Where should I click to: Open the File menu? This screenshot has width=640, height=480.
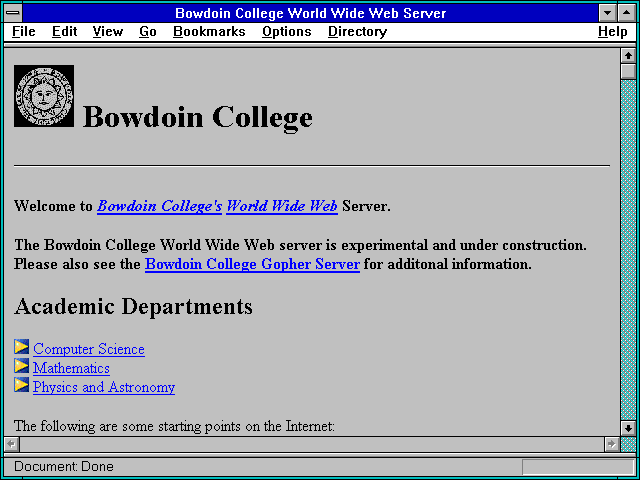24,32
